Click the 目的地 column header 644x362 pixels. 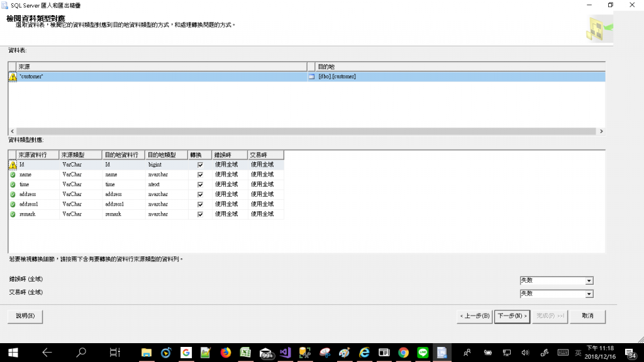point(460,67)
